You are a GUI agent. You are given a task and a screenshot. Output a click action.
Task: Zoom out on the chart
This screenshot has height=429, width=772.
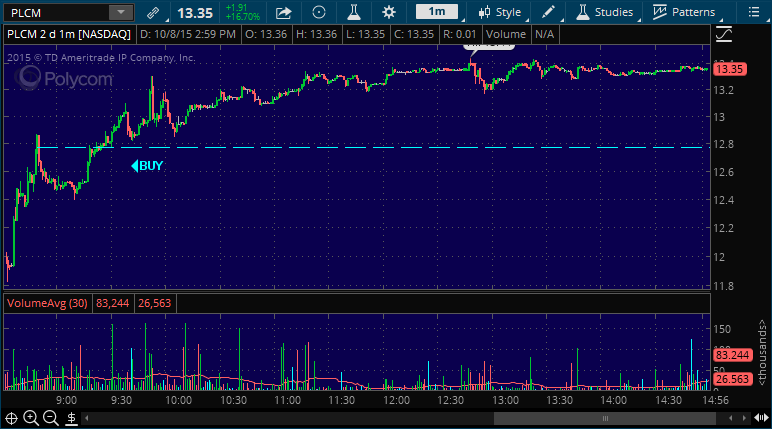tap(50, 418)
